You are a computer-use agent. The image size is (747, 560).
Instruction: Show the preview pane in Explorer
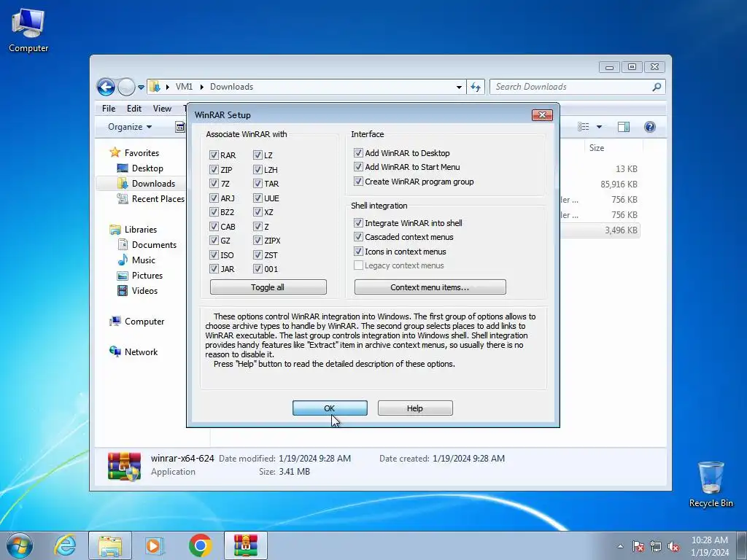coord(624,127)
